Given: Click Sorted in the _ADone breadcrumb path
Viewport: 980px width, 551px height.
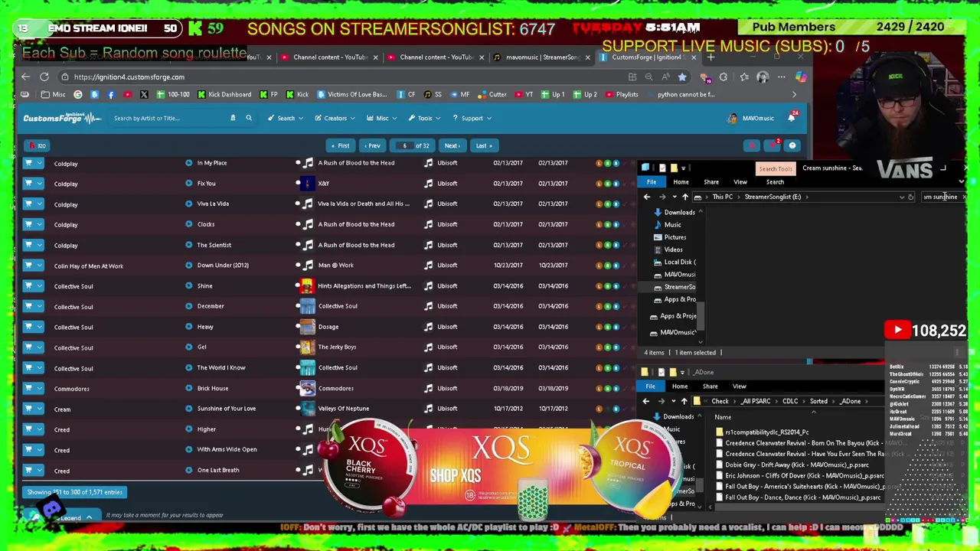Looking at the screenshot, I should coord(818,401).
